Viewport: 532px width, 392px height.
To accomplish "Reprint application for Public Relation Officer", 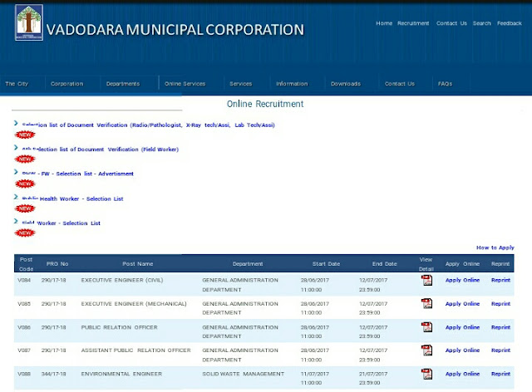I will coord(500,327).
